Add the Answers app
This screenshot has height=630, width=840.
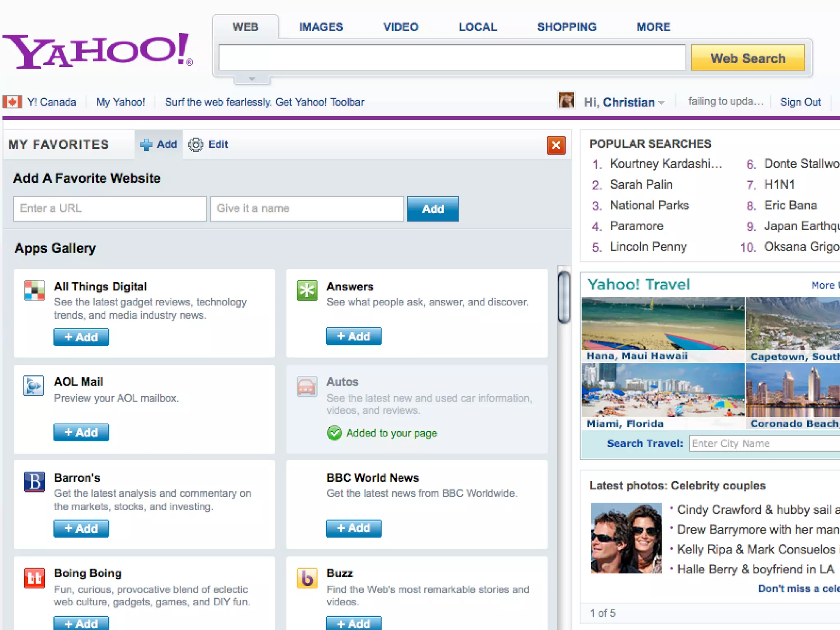[354, 336]
